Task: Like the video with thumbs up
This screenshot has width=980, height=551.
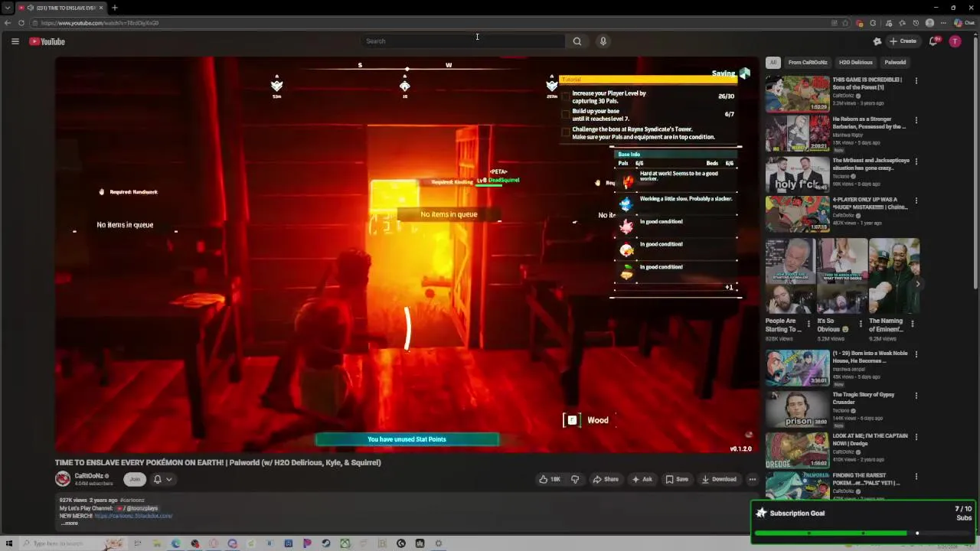Action: point(550,479)
